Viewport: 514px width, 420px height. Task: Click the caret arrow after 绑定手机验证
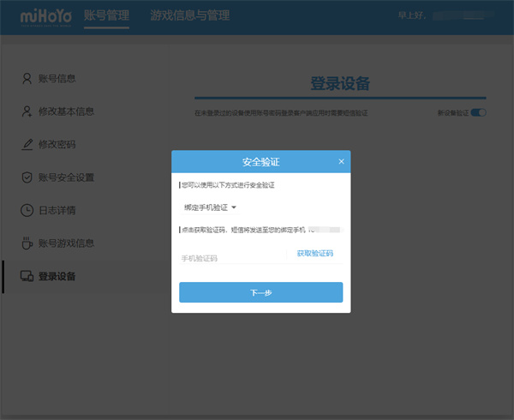click(x=234, y=207)
